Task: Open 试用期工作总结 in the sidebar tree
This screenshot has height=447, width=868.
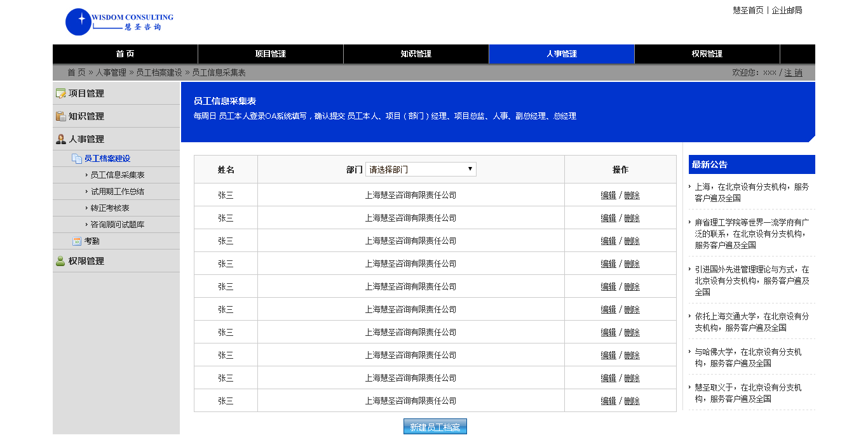Action: click(x=117, y=192)
